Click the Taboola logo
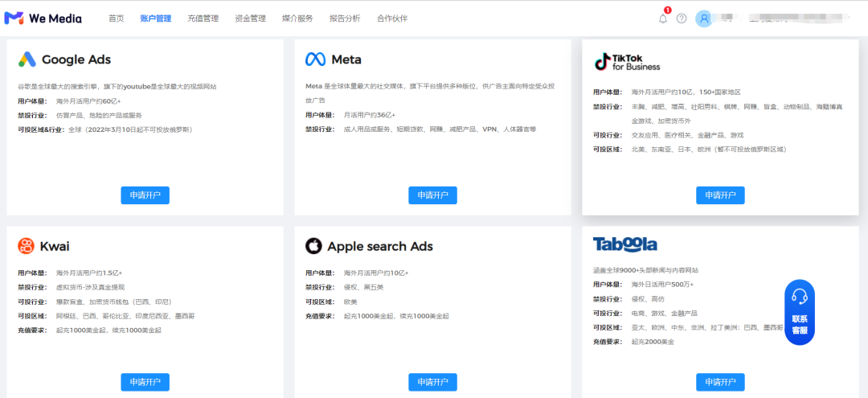868x398 pixels. click(x=625, y=244)
